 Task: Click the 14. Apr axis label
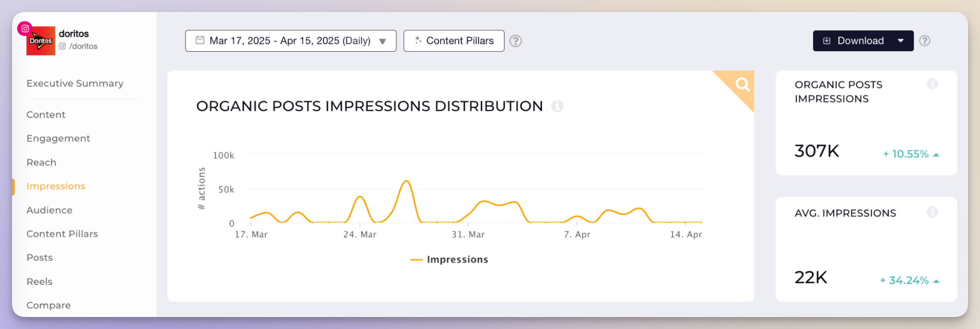(686, 235)
